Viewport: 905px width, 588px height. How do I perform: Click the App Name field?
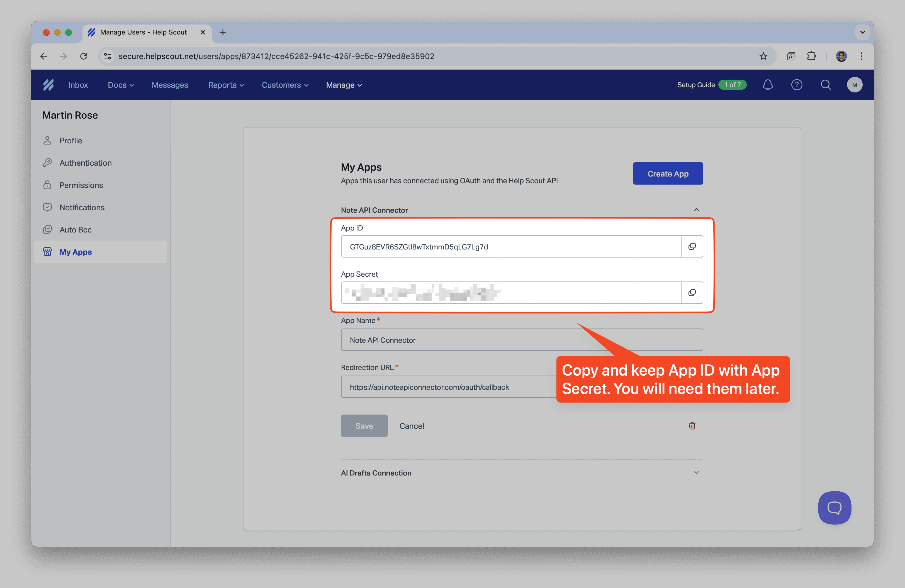(x=522, y=340)
